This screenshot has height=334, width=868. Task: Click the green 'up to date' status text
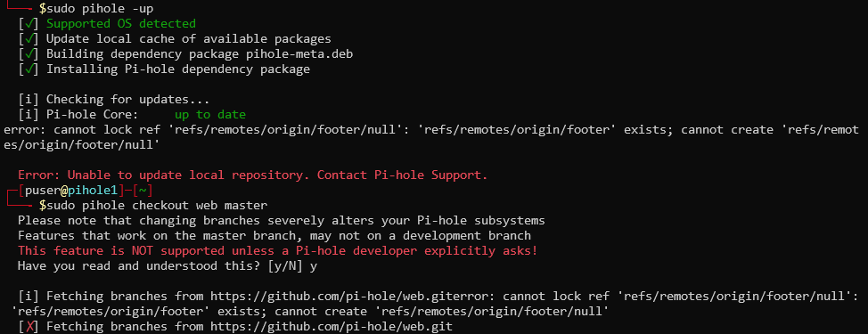210,115
